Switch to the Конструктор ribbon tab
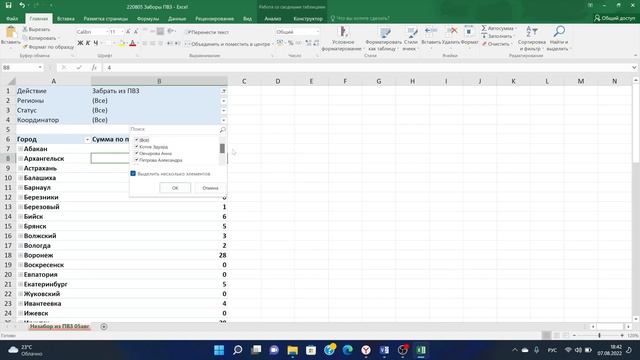Image resolution: width=640 pixels, height=360 pixels. (x=308, y=18)
